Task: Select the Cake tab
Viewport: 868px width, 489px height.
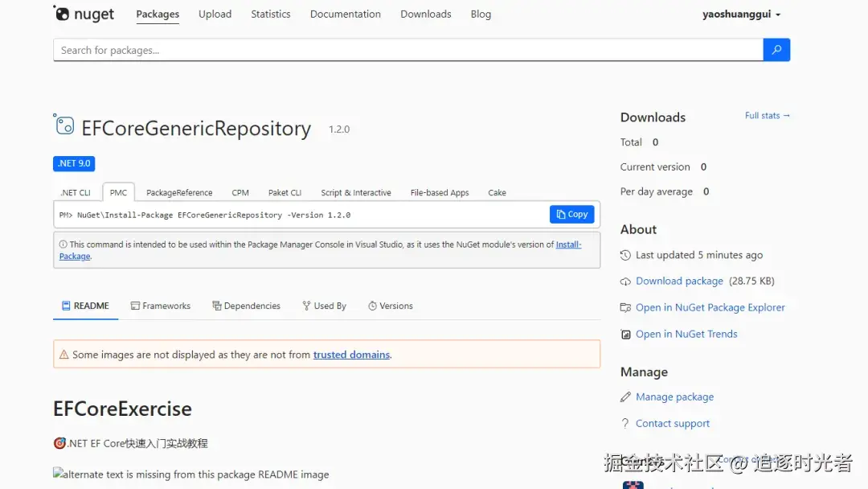Action: pos(497,193)
